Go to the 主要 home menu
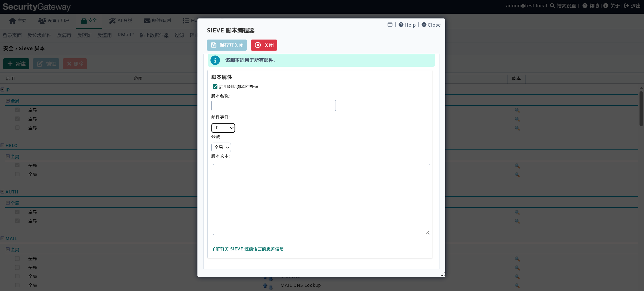Image resolution: width=644 pixels, height=291 pixels. tap(18, 21)
